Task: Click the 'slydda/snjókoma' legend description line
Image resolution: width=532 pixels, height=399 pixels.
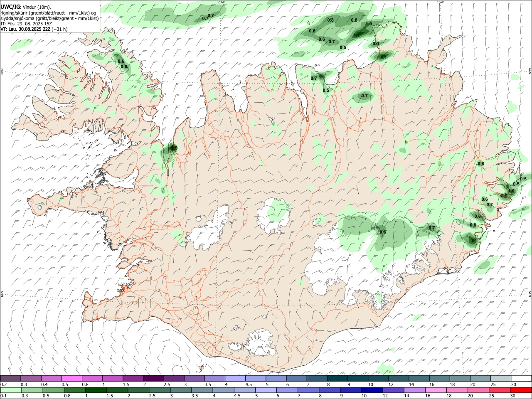Action: [x=49, y=18]
